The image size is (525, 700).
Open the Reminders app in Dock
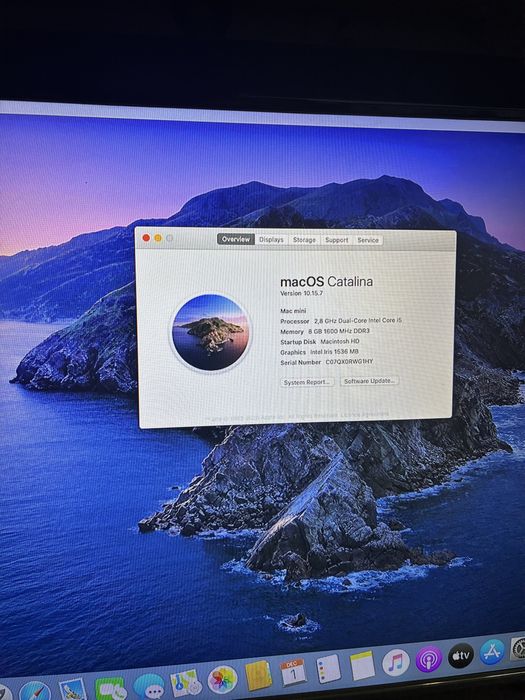[328, 668]
